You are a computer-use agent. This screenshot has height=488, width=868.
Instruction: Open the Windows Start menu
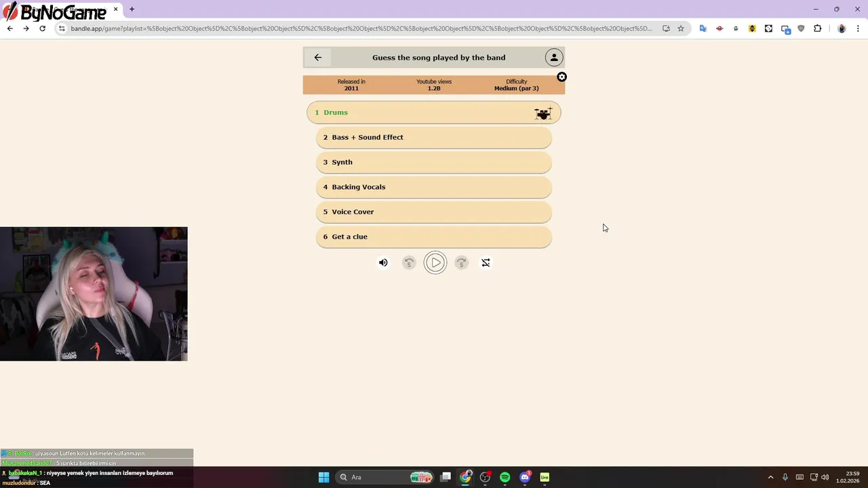click(x=323, y=477)
